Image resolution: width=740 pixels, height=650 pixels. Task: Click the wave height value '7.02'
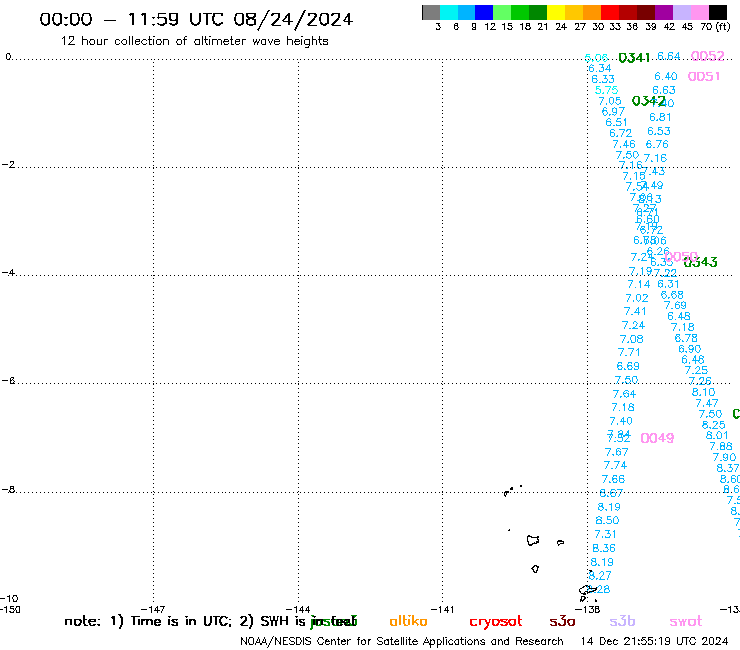[637, 298]
